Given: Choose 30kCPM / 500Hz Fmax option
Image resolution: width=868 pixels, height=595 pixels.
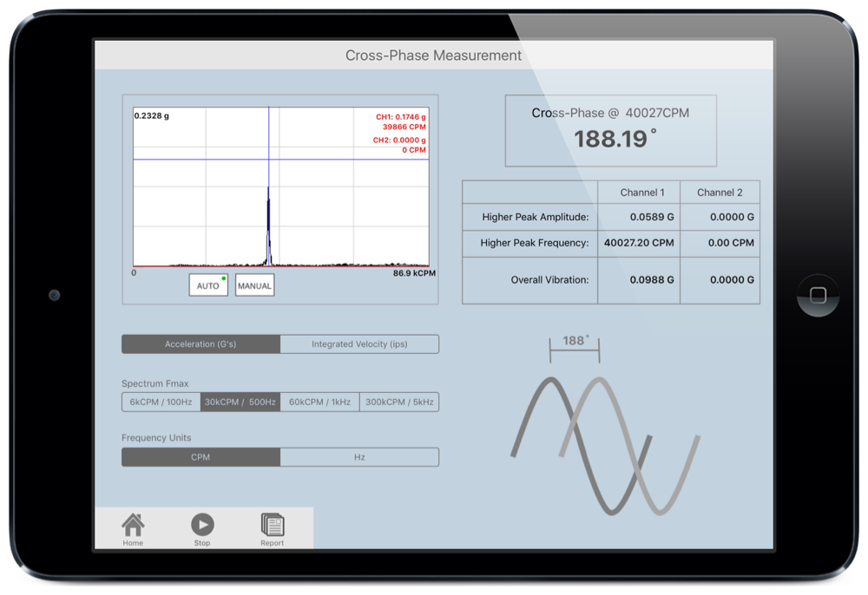Looking at the screenshot, I should click(x=240, y=402).
